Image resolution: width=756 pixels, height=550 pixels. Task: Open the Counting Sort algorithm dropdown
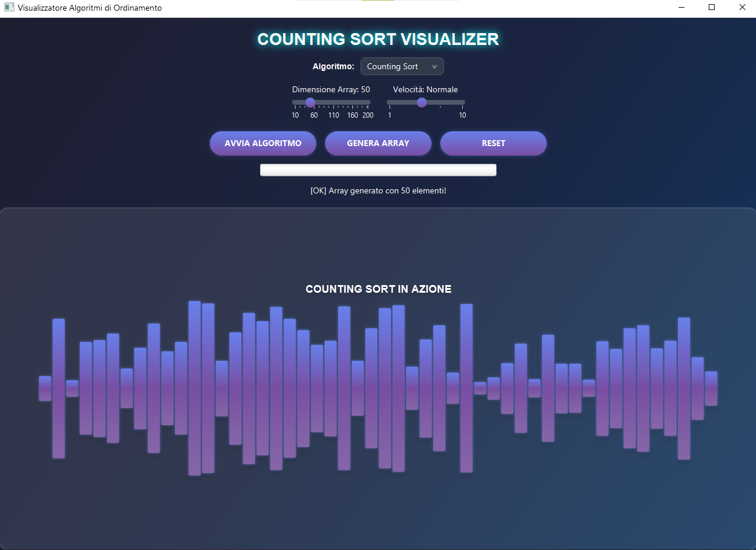[402, 66]
